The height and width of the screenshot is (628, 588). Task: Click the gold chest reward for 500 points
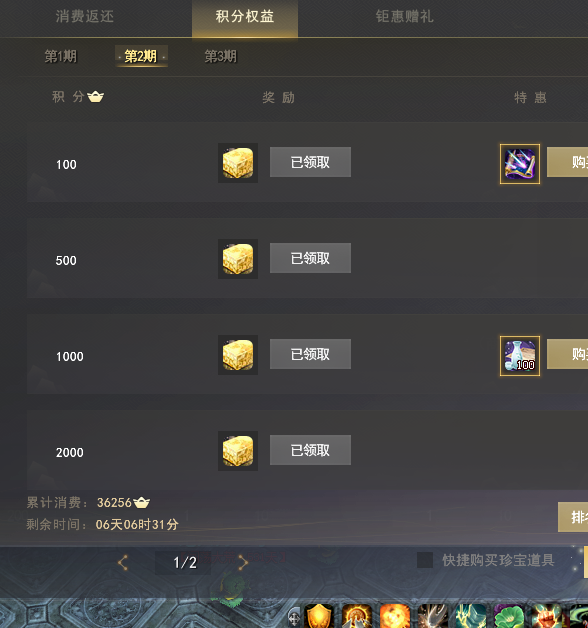(x=238, y=259)
